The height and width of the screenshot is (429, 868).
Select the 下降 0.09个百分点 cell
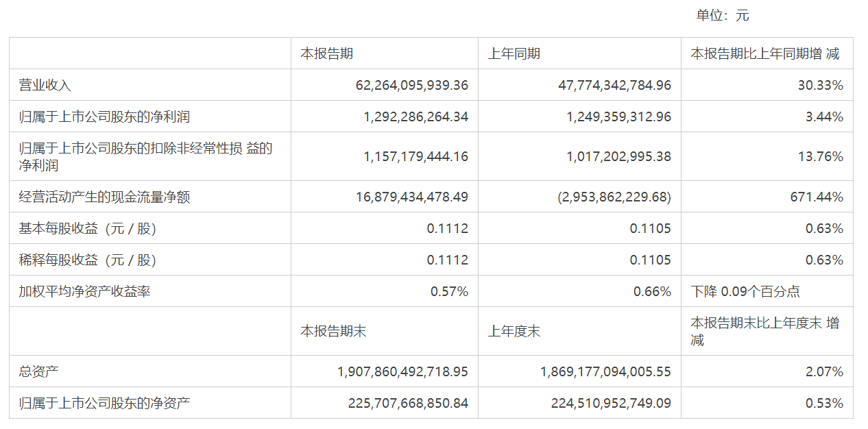point(745,292)
